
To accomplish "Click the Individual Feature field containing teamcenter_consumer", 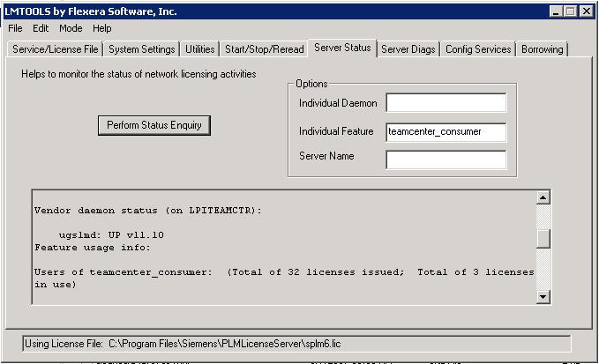I will (x=446, y=132).
